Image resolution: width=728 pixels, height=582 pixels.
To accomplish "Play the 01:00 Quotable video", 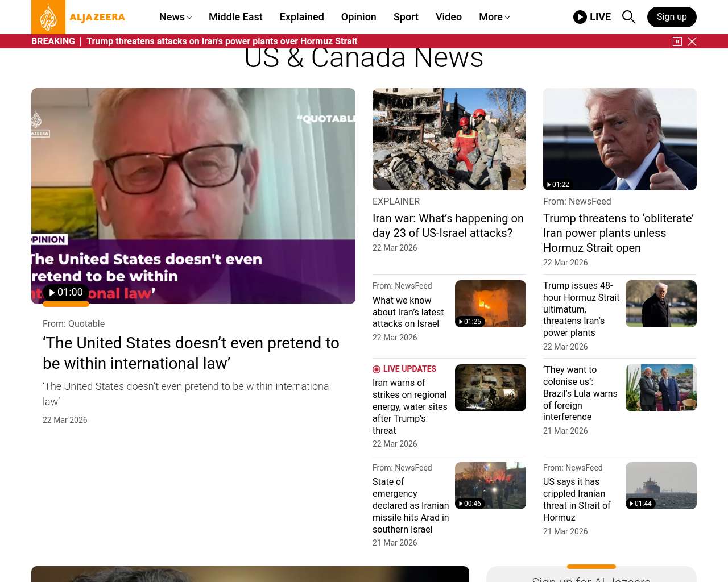I will [x=66, y=292].
